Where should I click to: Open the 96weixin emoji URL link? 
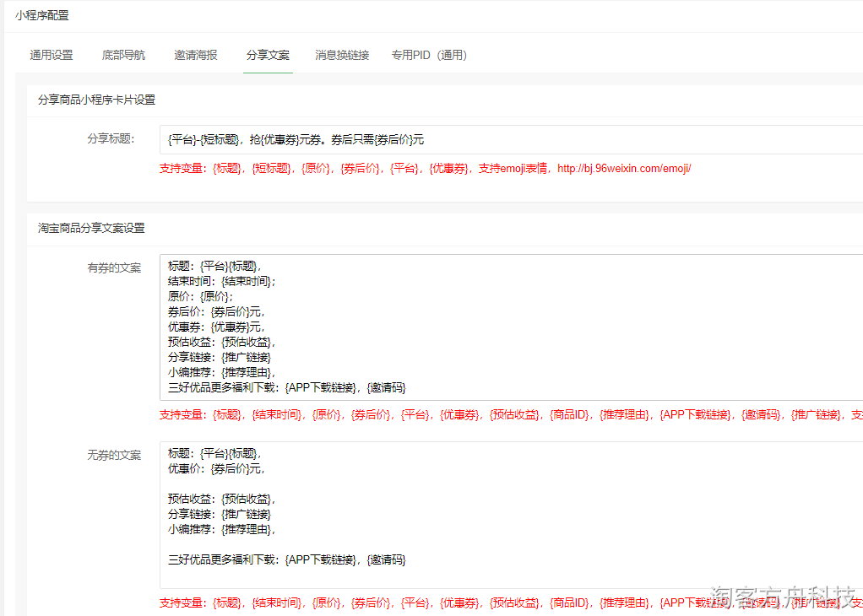624,168
